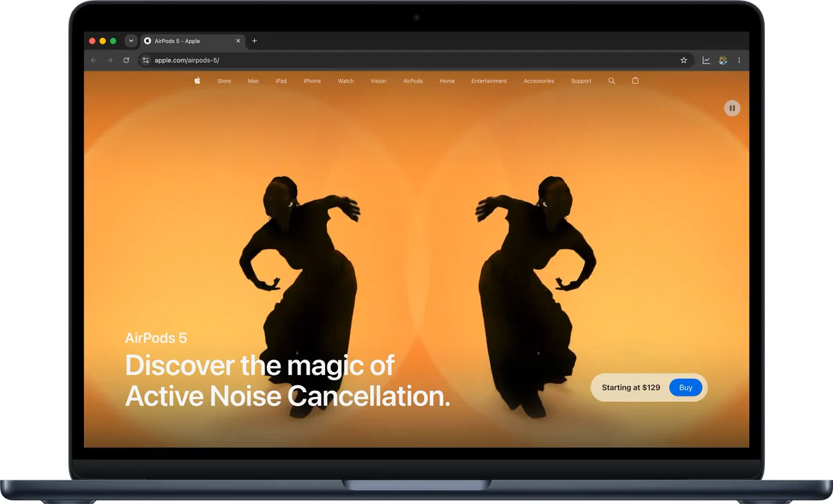Open the Support menu item
The image size is (833, 504).
coord(581,81)
